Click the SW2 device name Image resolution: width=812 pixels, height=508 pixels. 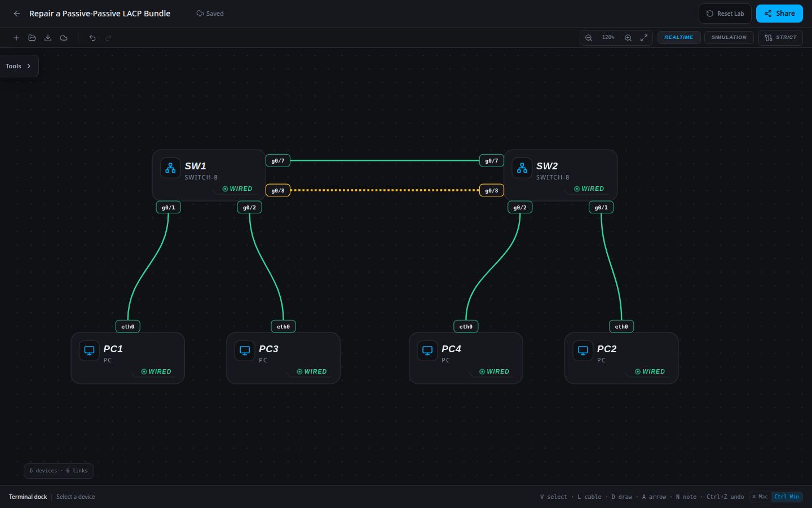click(x=547, y=166)
